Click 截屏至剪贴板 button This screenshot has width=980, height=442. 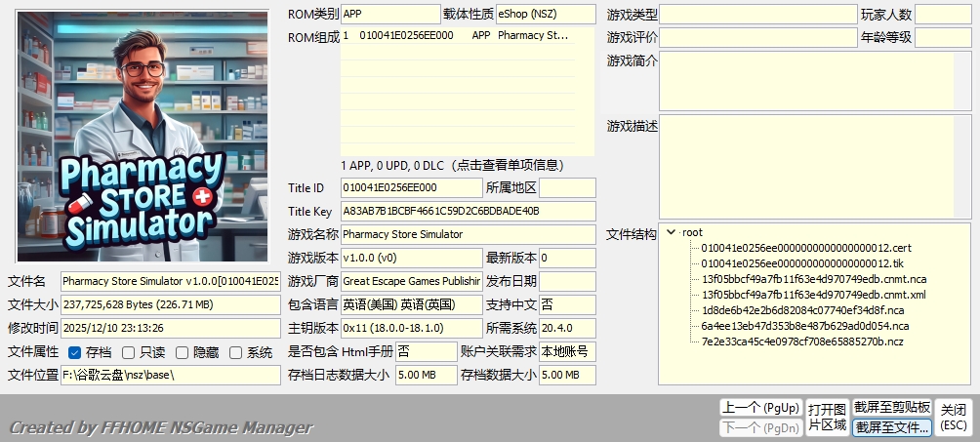pos(892,408)
